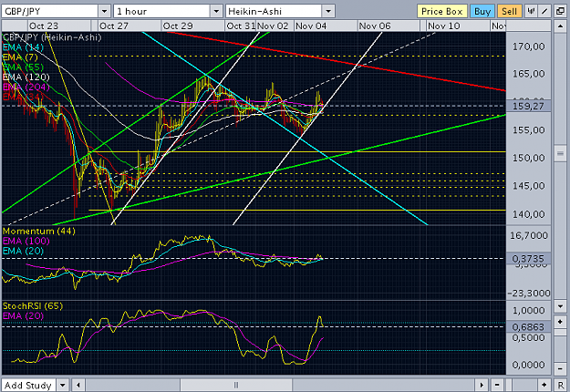Click the vertical scroll up arrow
The image size is (570, 392).
point(560,26)
